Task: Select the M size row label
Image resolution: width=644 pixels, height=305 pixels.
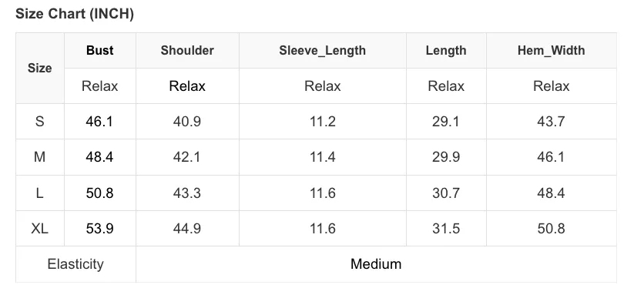Action: [x=40, y=157]
